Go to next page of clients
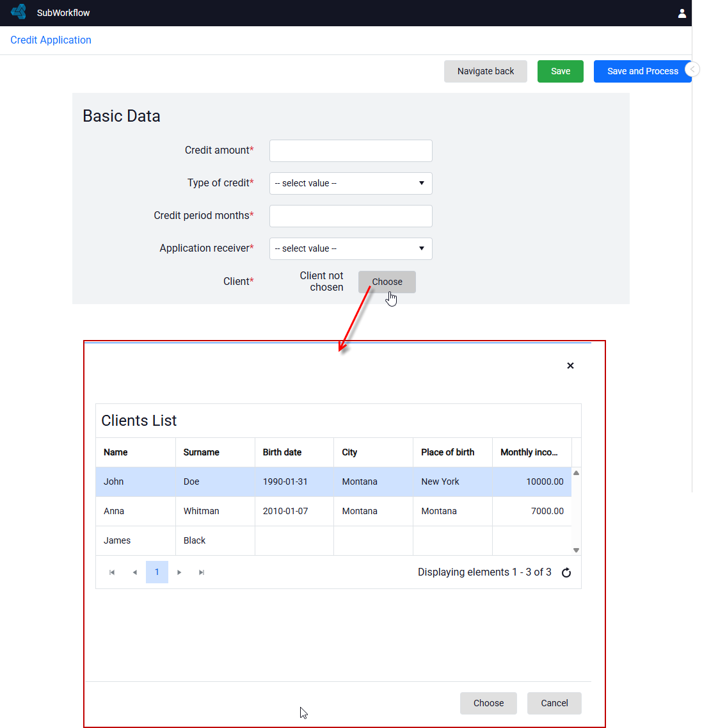 [179, 572]
